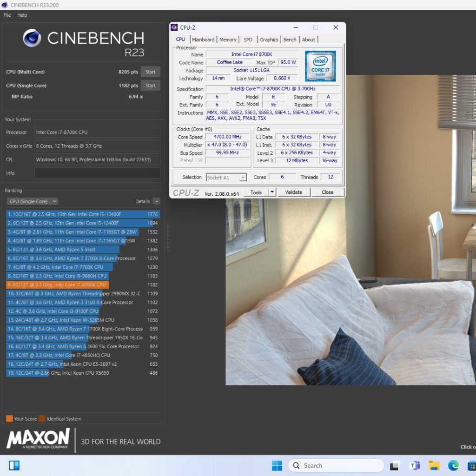This screenshot has width=476, height=476.
Task: Click the CPU-Z app icon in title bar
Action: [174, 27]
